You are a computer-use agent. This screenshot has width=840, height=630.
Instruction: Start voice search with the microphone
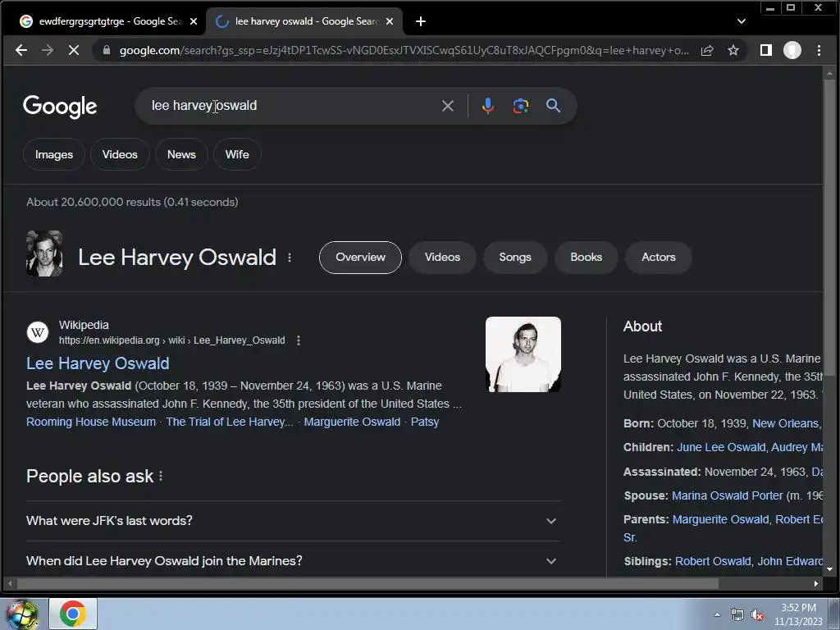point(487,106)
